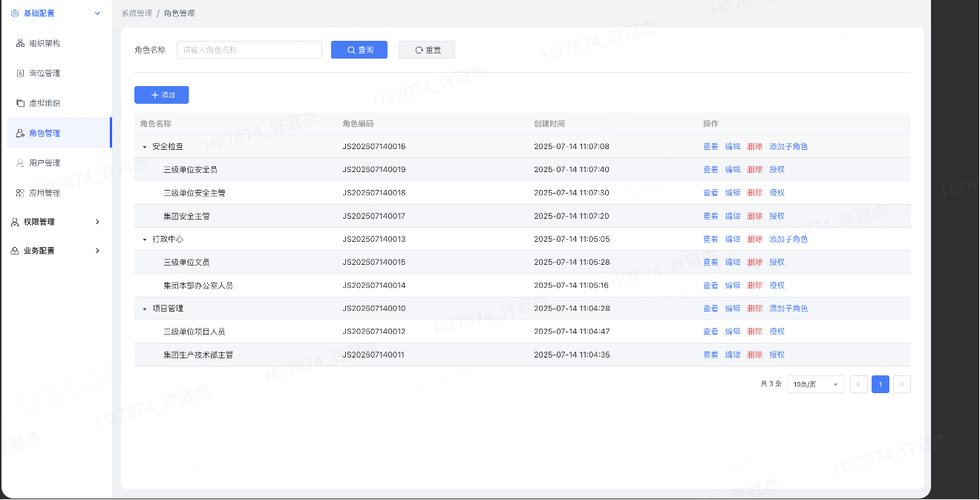
Task: Click the 业务配置 icon in sidebar
Action: [15, 251]
